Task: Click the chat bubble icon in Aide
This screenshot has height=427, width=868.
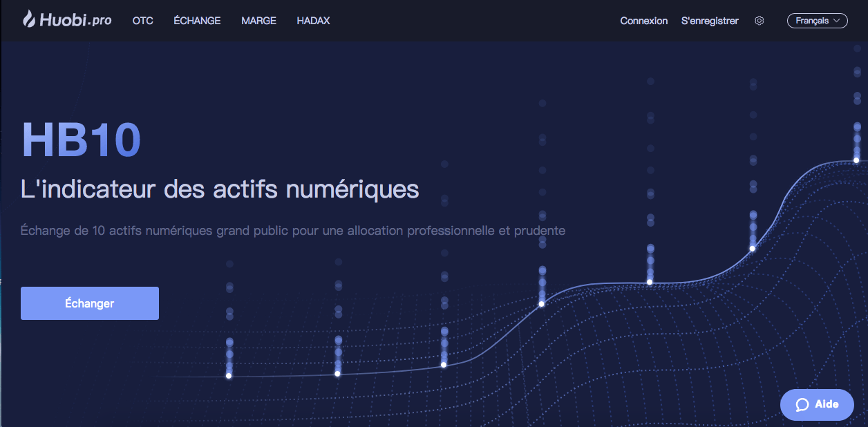Action: point(802,405)
